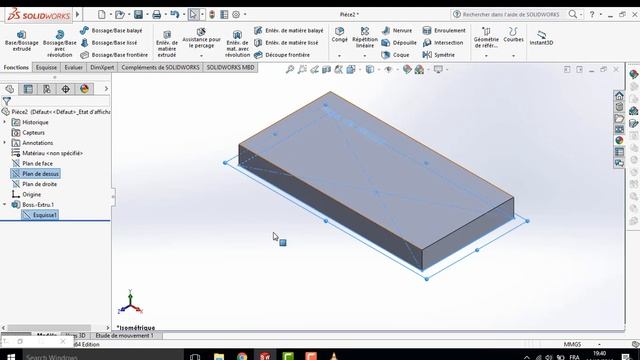Open SOLIDWORKS MBD tab
640x360 pixels.
click(230, 67)
